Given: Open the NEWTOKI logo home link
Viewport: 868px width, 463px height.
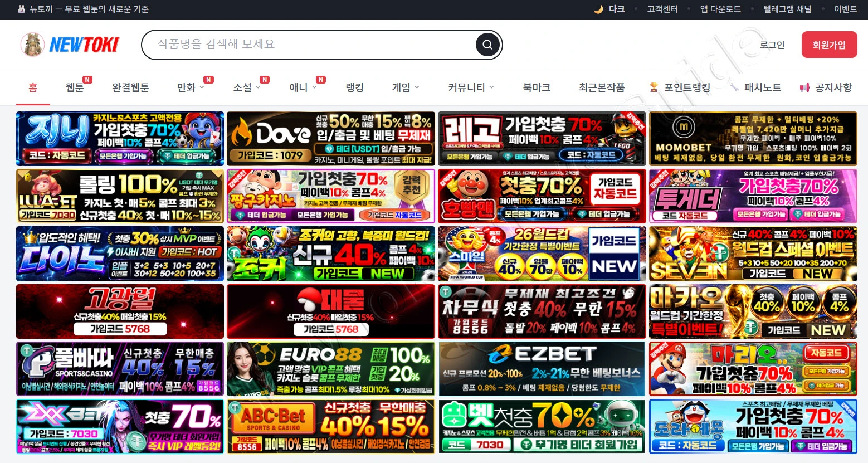Looking at the screenshot, I should tap(70, 45).
